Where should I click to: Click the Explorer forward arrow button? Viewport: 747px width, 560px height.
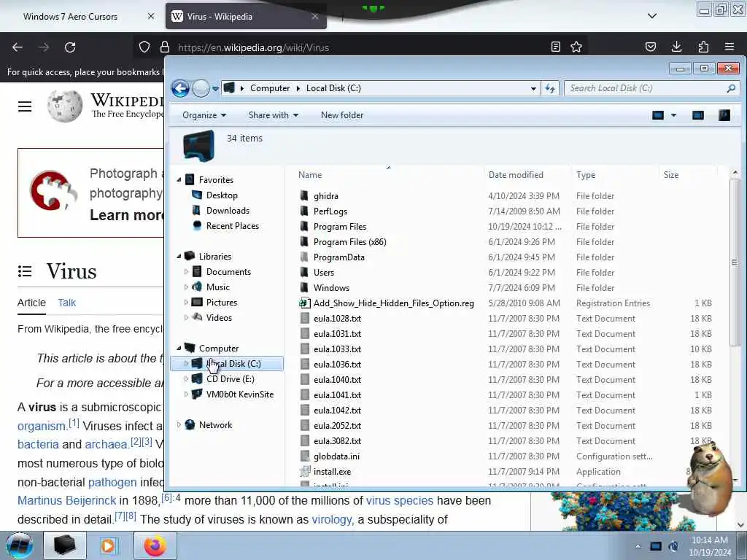[x=201, y=88]
